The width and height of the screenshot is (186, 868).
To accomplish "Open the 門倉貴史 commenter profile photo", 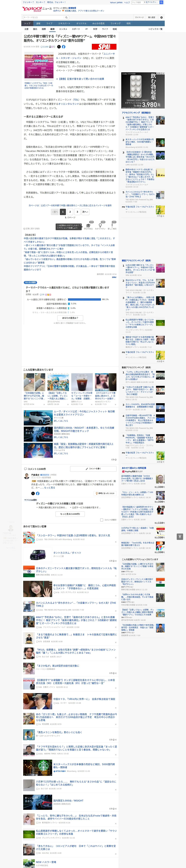I will click(x=27, y=476).
